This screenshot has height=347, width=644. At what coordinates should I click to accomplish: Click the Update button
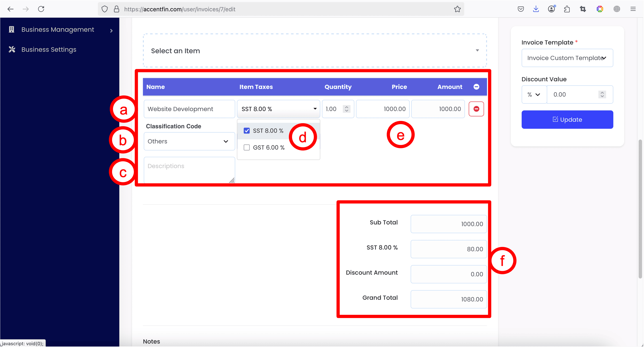(x=567, y=120)
